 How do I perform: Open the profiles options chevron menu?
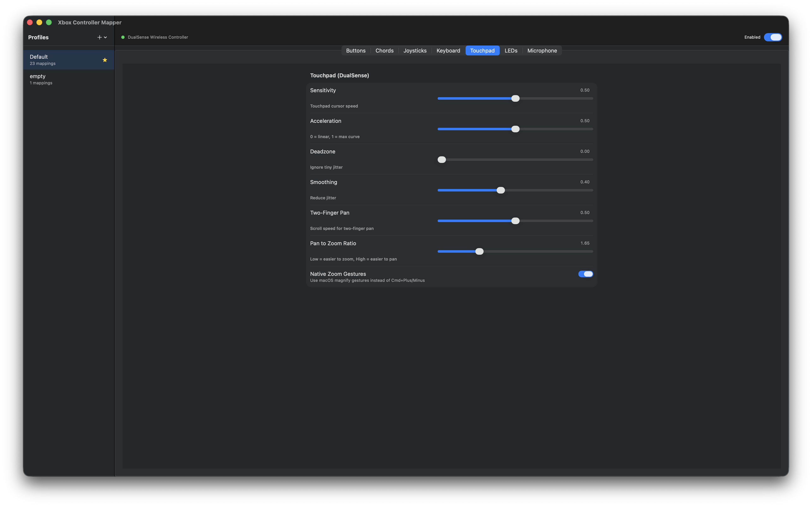105,38
